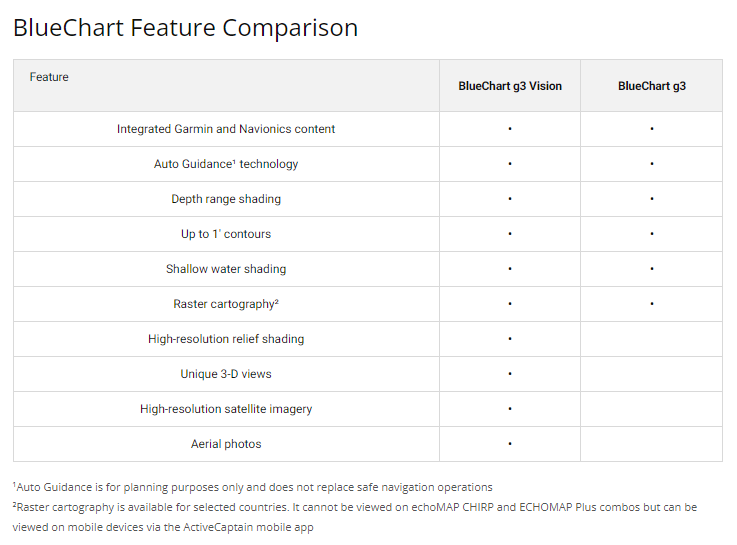Click the Aerial photos feature label
The width and height of the screenshot is (737, 545).
(226, 444)
